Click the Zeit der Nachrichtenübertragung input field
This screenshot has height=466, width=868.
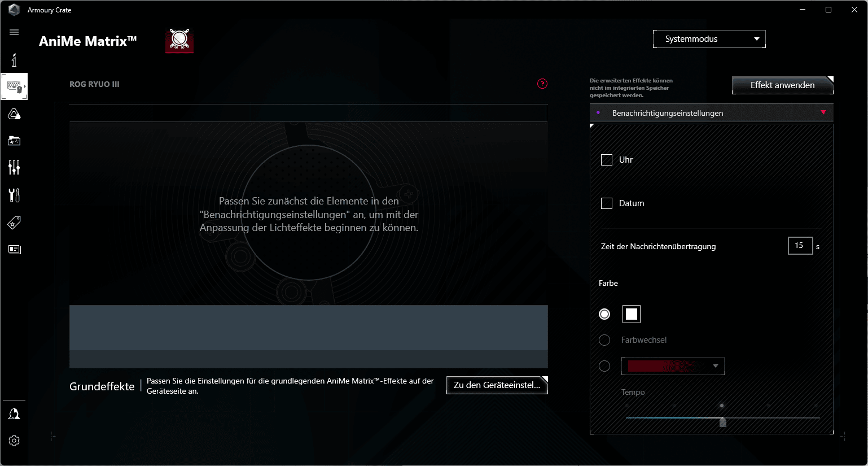tap(800, 246)
